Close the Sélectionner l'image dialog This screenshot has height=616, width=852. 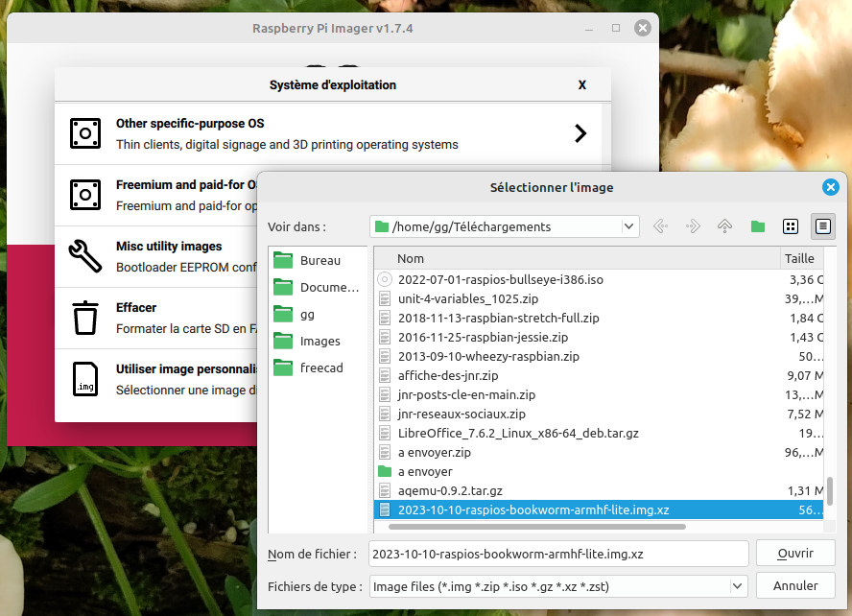coord(830,187)
